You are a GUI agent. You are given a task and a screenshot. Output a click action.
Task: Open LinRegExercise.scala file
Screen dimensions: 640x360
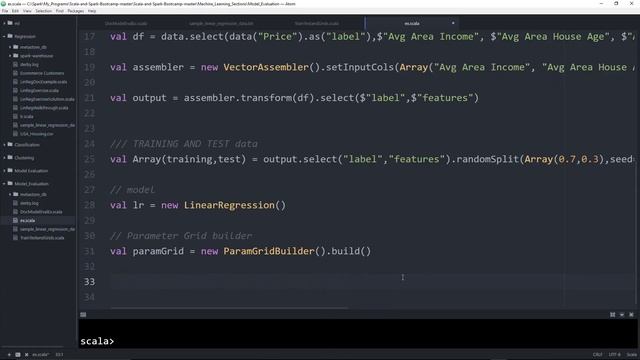[39, 91]
